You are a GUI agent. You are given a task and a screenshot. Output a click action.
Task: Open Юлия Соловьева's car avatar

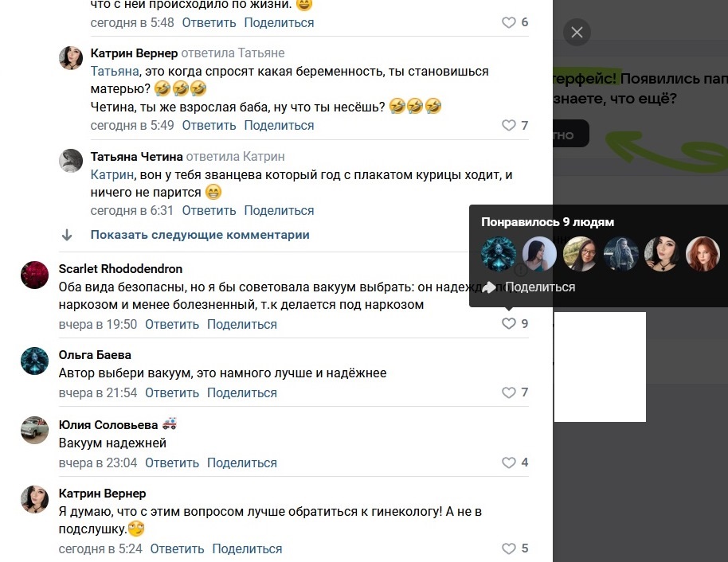(35, 430)
